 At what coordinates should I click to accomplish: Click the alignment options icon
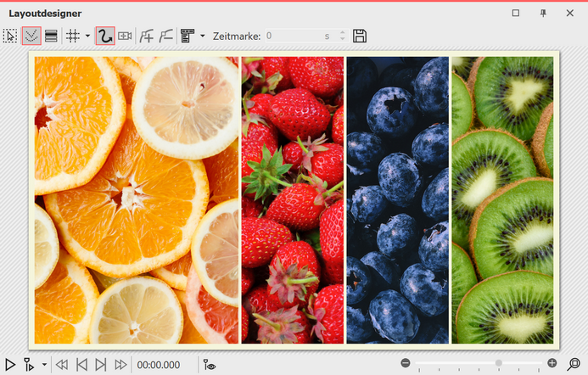188,36
